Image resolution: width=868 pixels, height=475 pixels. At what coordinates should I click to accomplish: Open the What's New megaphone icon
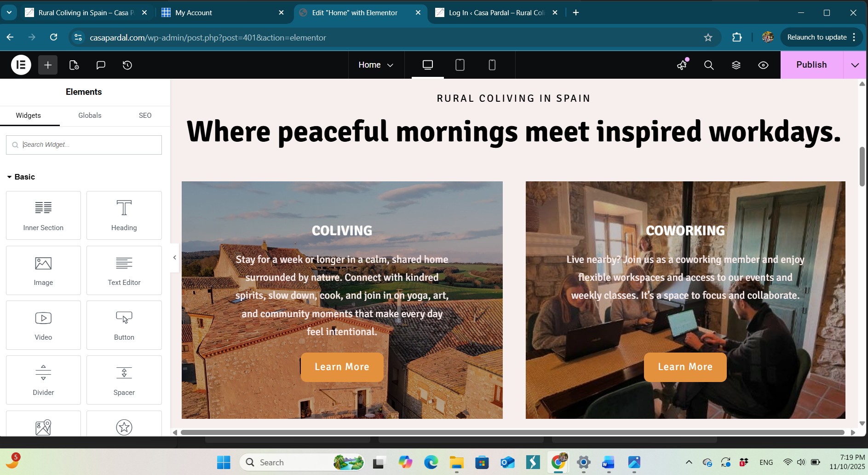pos(682,65)
